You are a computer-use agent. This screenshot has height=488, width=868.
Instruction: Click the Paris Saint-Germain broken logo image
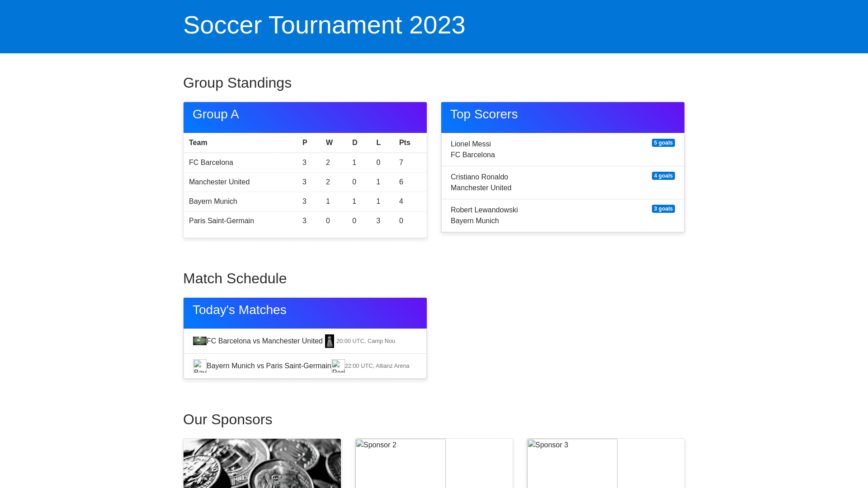coord(338,366)
